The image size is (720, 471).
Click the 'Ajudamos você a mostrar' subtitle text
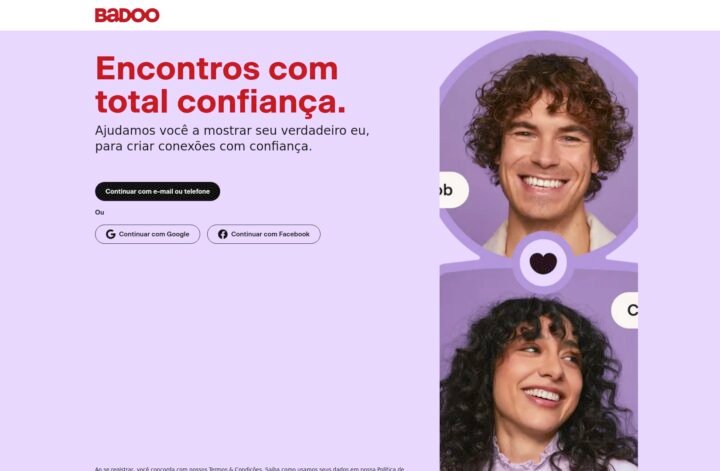click(x=232, y=138)
